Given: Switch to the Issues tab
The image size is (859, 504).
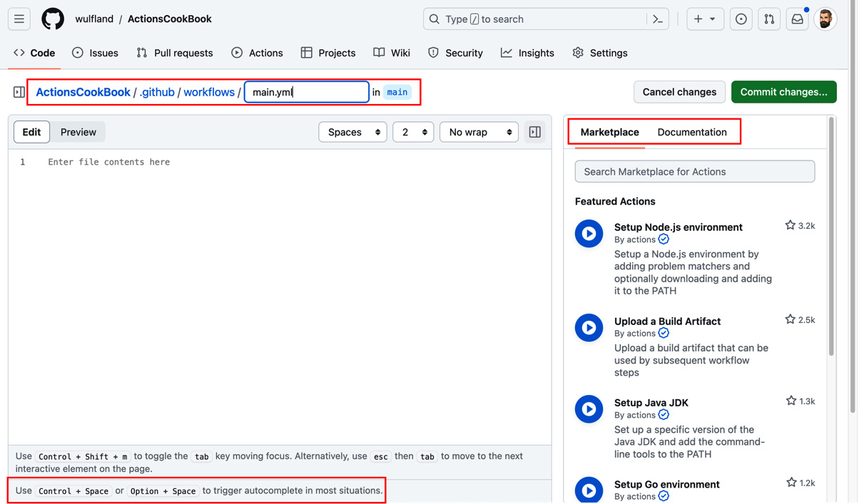Looking at the screenshot, I should tap(96, 53).
